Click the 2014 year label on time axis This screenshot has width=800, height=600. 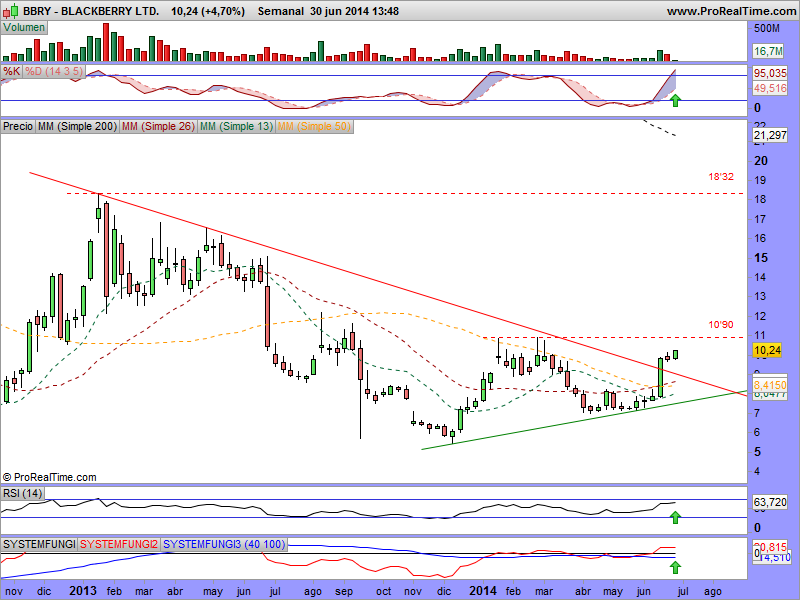coord(483,591)
